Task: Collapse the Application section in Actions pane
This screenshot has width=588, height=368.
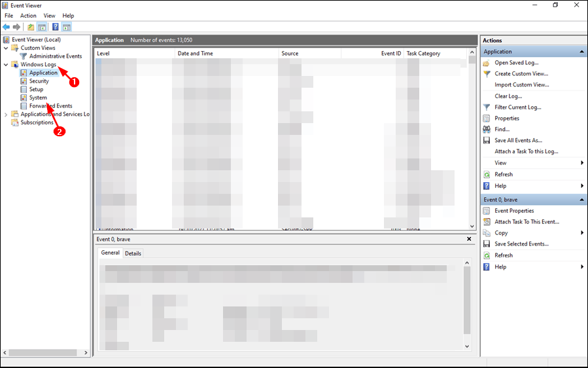Action: click(581, 52)
